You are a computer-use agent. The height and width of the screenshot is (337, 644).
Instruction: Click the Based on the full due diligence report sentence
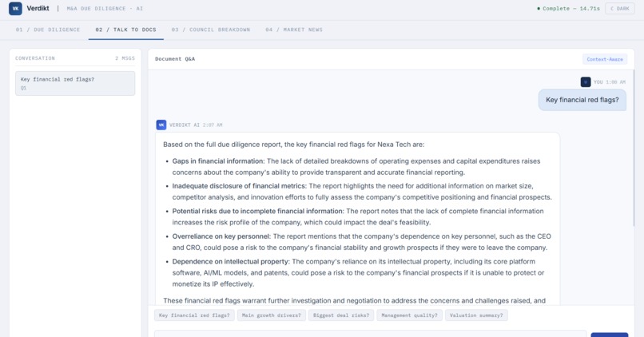coord(294,145)
